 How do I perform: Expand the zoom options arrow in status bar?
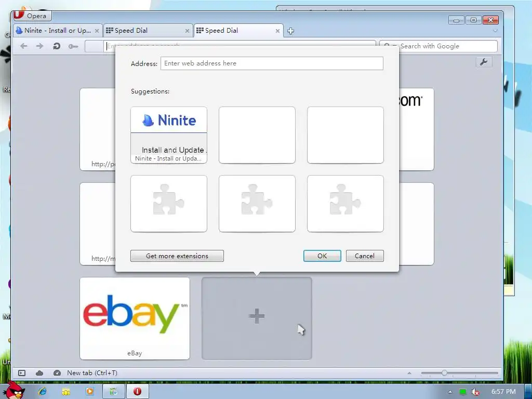tap(409, 373)
